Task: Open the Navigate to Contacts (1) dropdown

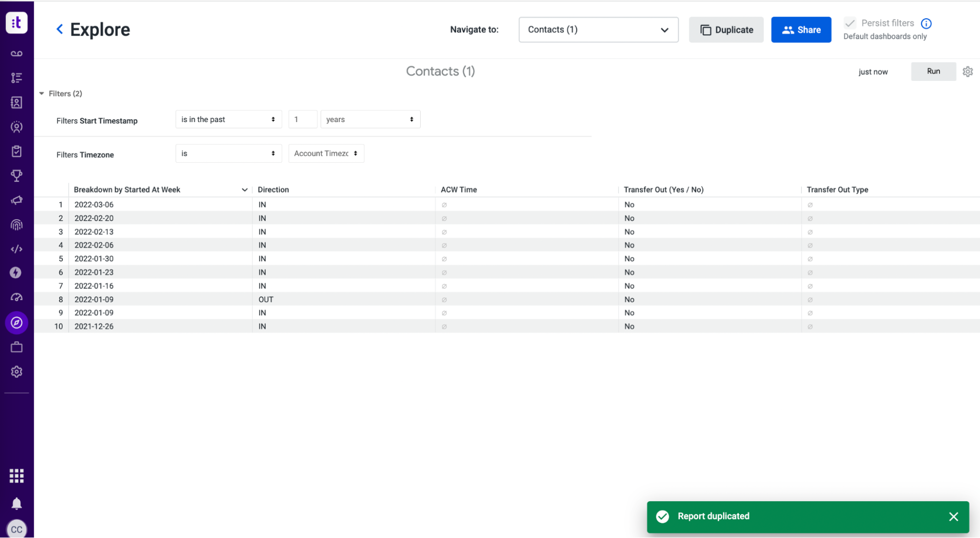Action: click(599, 30)
